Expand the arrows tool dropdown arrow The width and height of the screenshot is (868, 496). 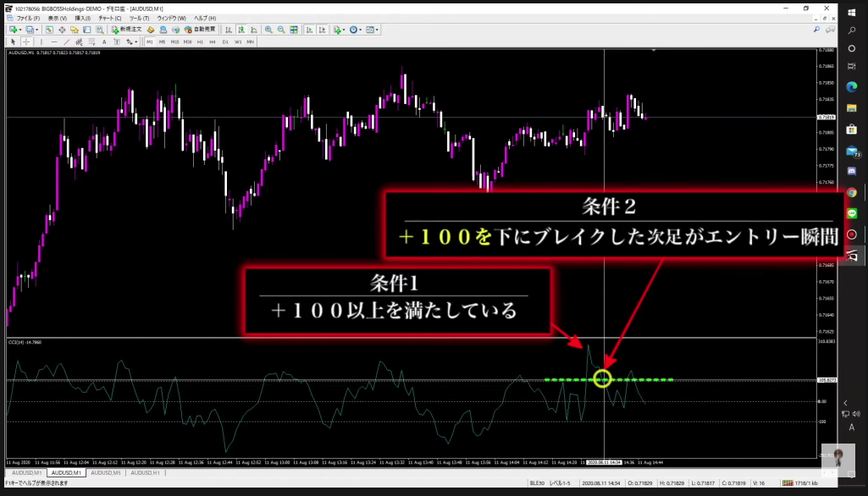click(136, 42)
